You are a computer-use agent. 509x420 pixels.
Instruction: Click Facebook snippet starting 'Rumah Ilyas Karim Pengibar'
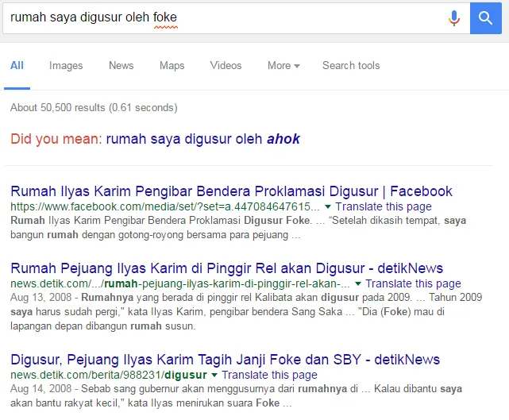[238, 228]
